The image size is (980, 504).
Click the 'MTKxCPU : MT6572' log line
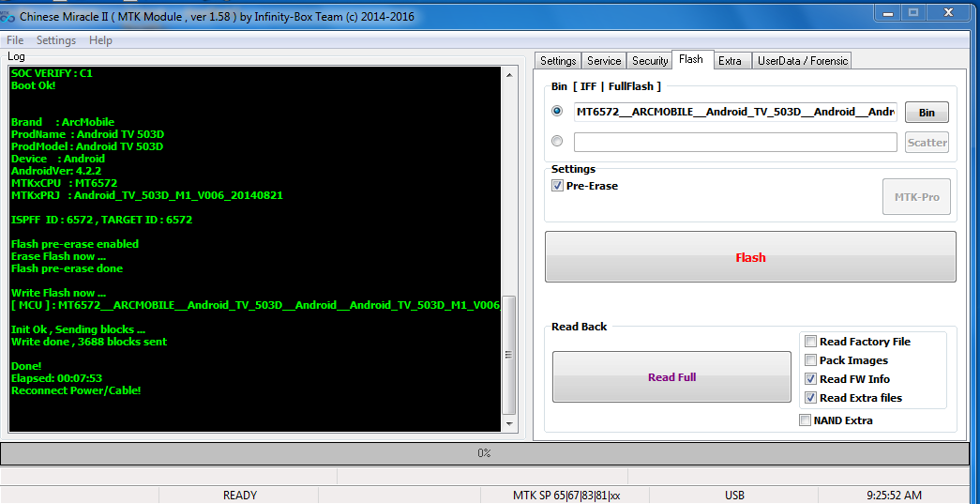pos(64,183)
